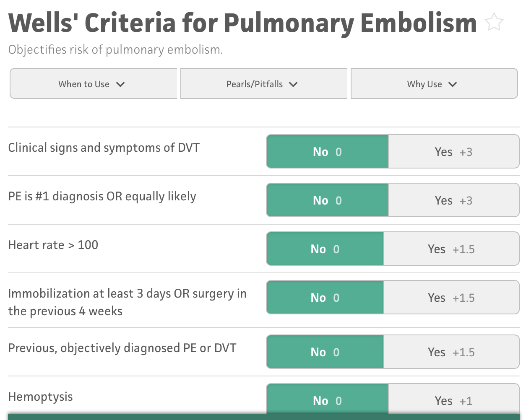Mark Yes for immobilization or recent surgery
526x420 pixels.
click(451, 298)
